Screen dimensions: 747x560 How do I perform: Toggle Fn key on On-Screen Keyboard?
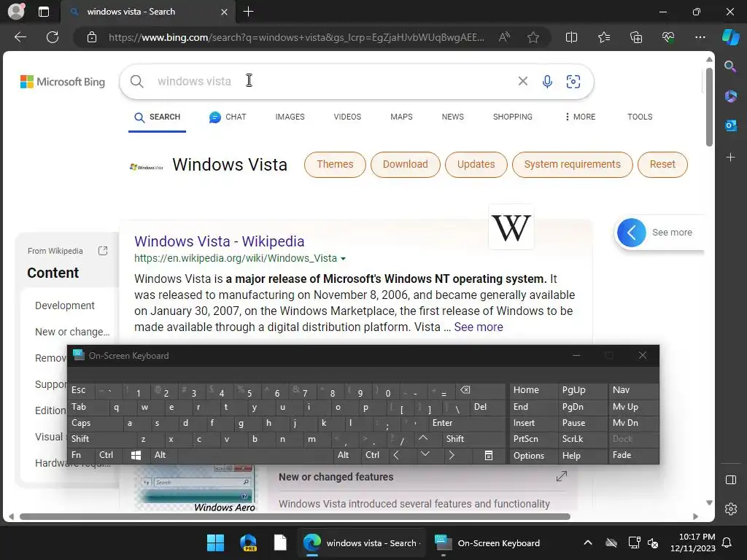pyautogui.click(x=81, y=455)
